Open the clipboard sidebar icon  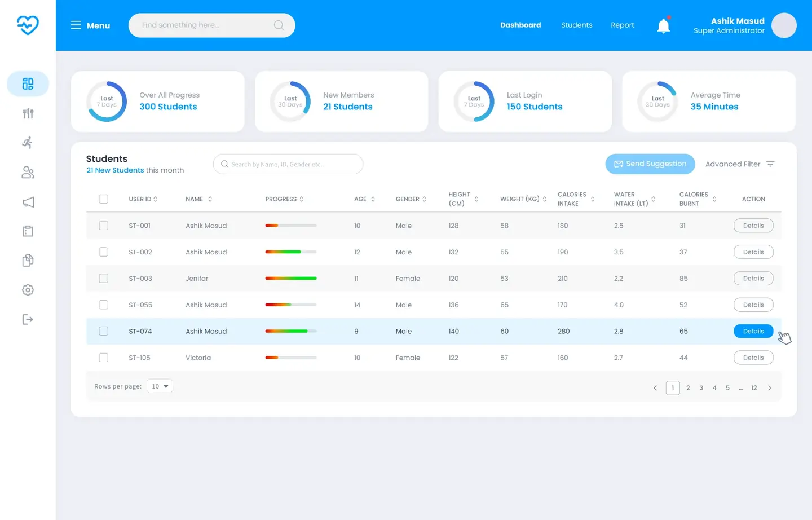click(28, 231)
